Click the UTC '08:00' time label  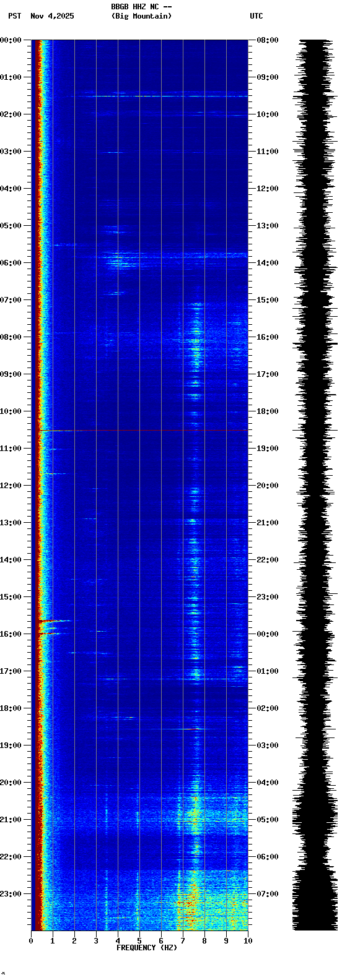[x=268, y=40]
